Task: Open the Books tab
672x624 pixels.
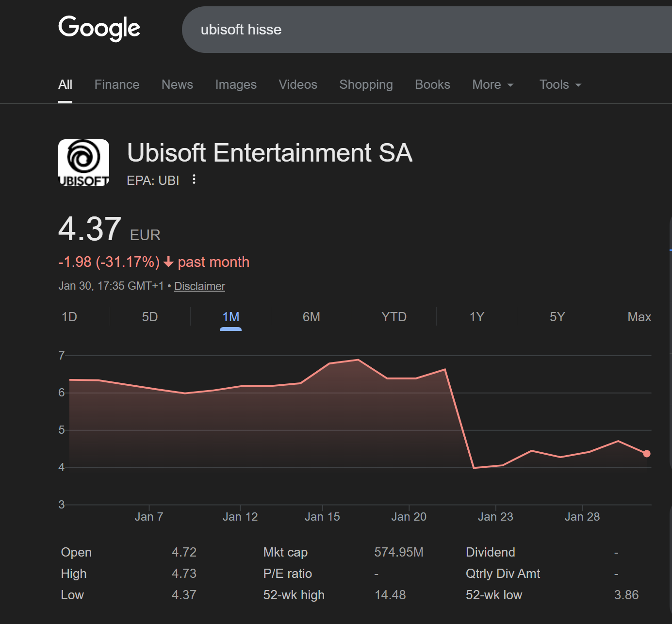Action: coord(432,84)
